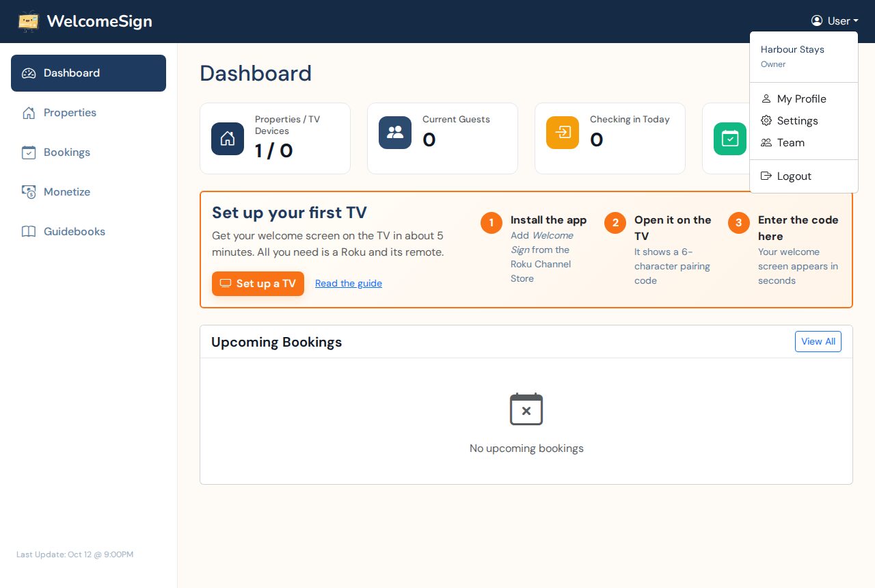Click the Properties / TV Devices house tile icon

coord(228,139)
